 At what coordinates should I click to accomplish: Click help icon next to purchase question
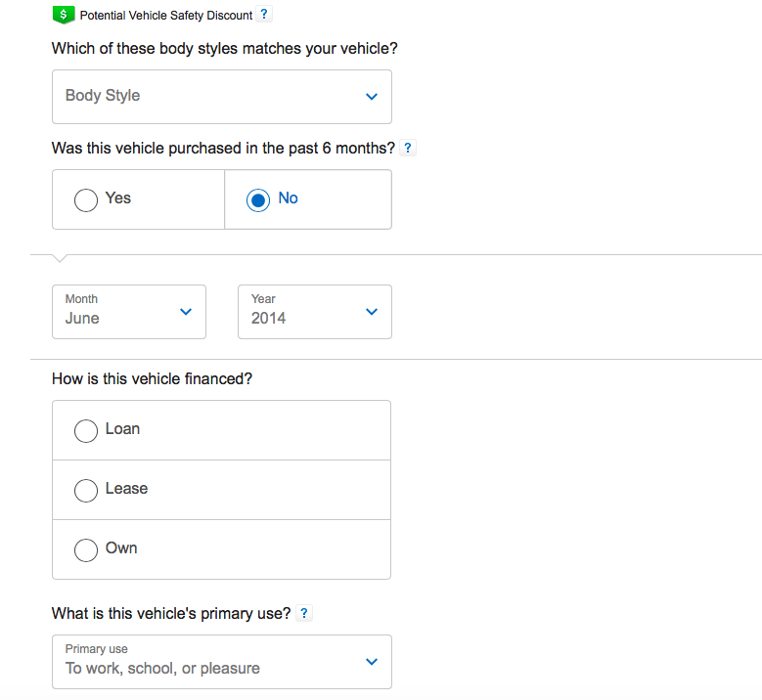pyautogui.click(x=408, y=149)
